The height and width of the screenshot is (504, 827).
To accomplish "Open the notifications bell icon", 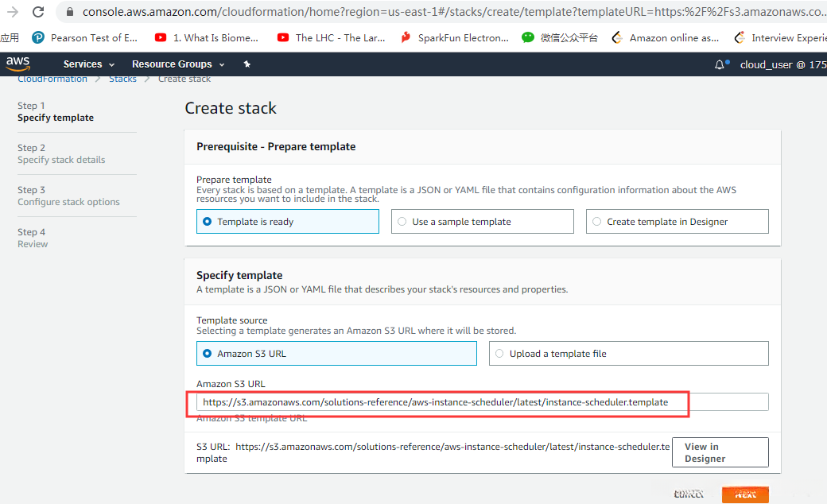I will (720, 64).
